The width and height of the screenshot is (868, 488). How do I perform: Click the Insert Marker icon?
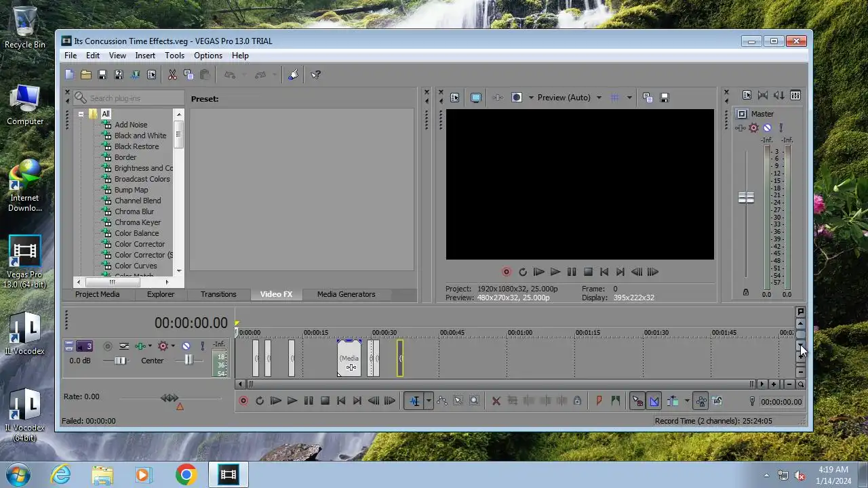pyautogui.click(x=599, y=401)
